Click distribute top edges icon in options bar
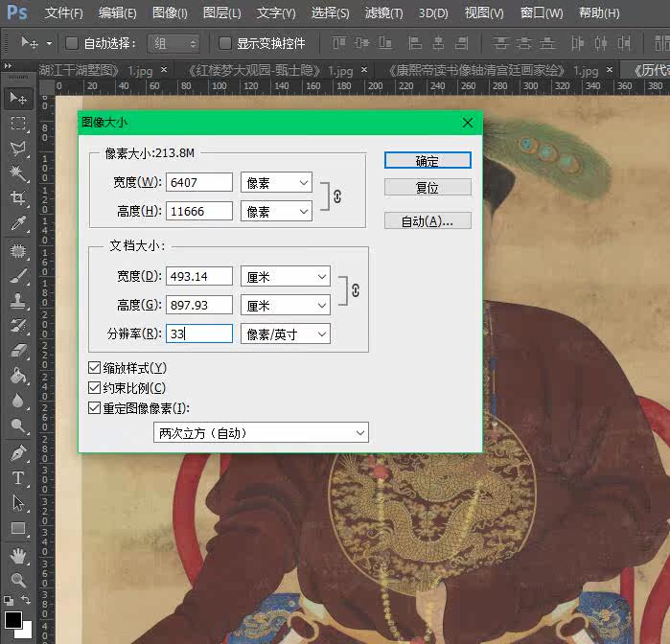Screen dimensions: 670x644 (x=500, y=43)
